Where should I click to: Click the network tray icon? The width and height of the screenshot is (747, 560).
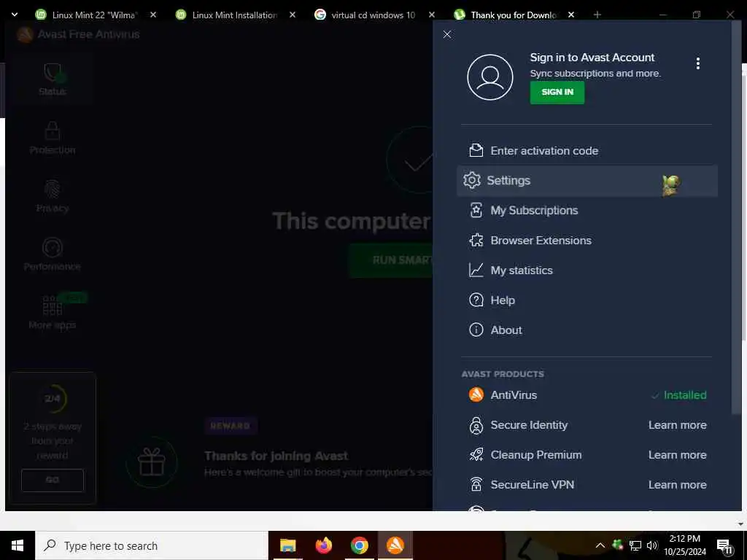coord(635,545)
